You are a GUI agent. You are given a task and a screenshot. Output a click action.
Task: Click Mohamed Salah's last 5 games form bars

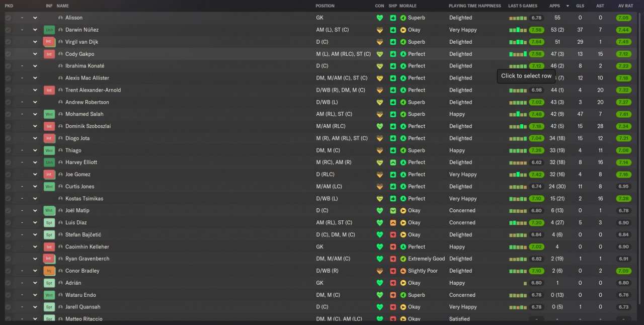(518, 114)
